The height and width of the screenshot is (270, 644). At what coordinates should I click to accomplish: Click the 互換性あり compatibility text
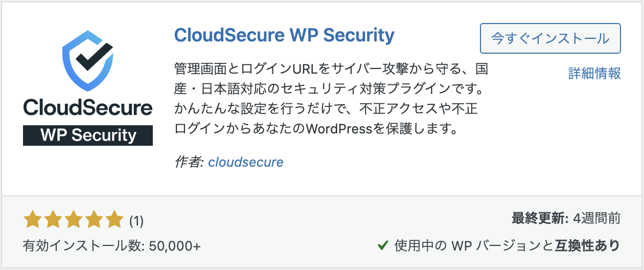[588, 246]
